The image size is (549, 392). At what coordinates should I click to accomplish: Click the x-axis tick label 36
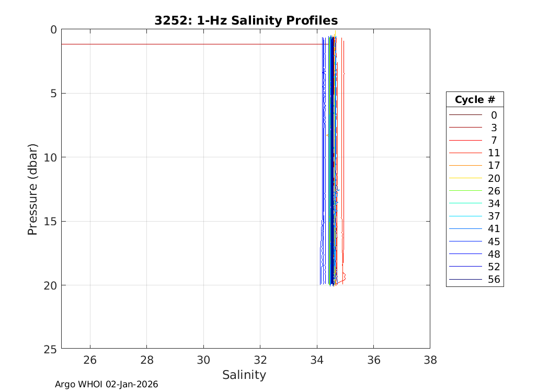coord(373,360)
